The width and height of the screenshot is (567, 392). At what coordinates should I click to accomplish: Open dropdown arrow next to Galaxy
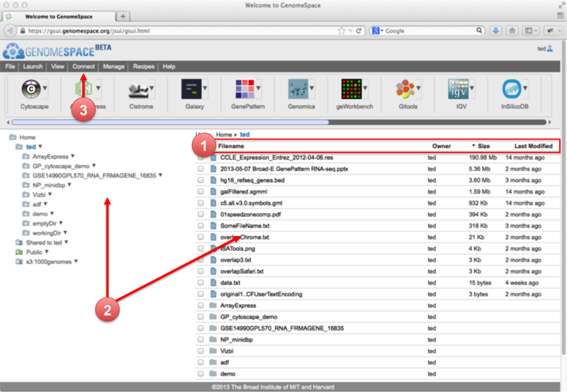click(x=205, y=88)
